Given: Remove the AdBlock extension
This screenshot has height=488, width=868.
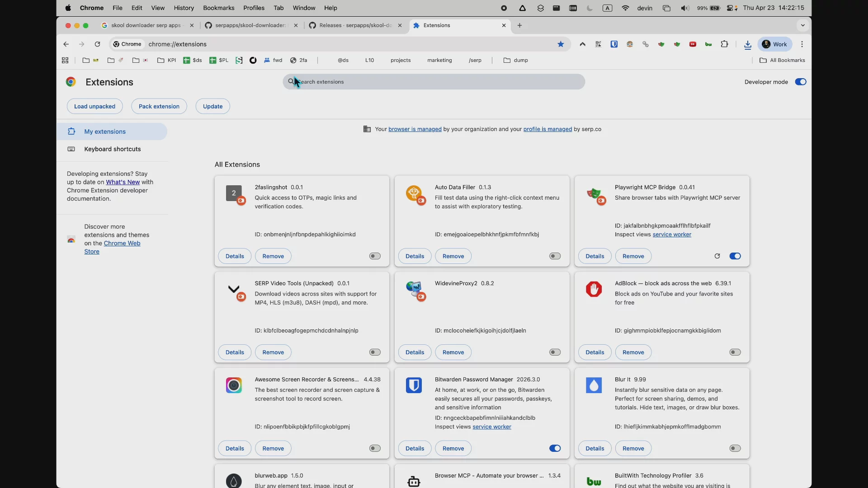Looking at the screenshot, I should pyautogui.click(x=633, y=352).
